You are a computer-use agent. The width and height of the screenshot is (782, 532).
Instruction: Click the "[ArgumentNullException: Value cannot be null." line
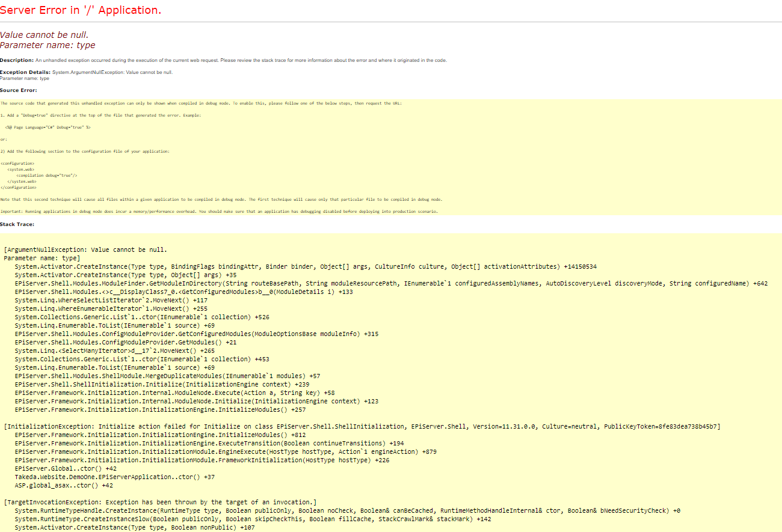[x=85, y=249]
